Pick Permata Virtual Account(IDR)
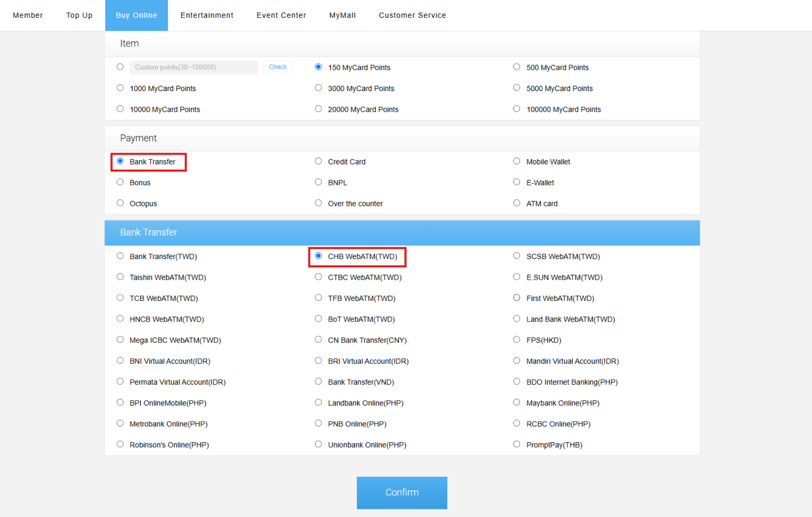The width and height of the screenshot is (812, 517). pos(120,382)
